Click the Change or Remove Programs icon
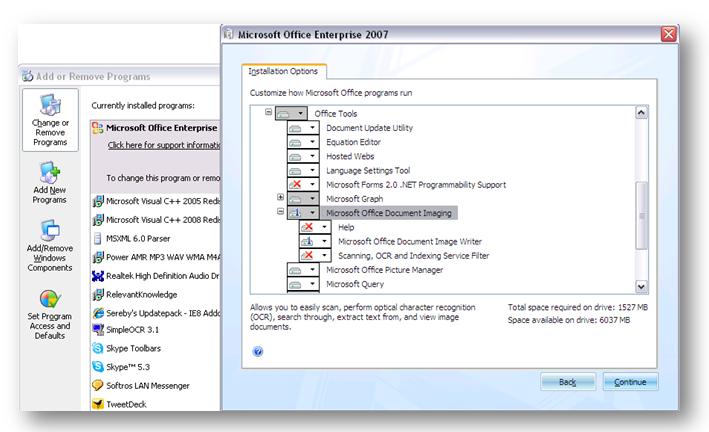Viewport: 709px width, 432px height. coord(50,105)
